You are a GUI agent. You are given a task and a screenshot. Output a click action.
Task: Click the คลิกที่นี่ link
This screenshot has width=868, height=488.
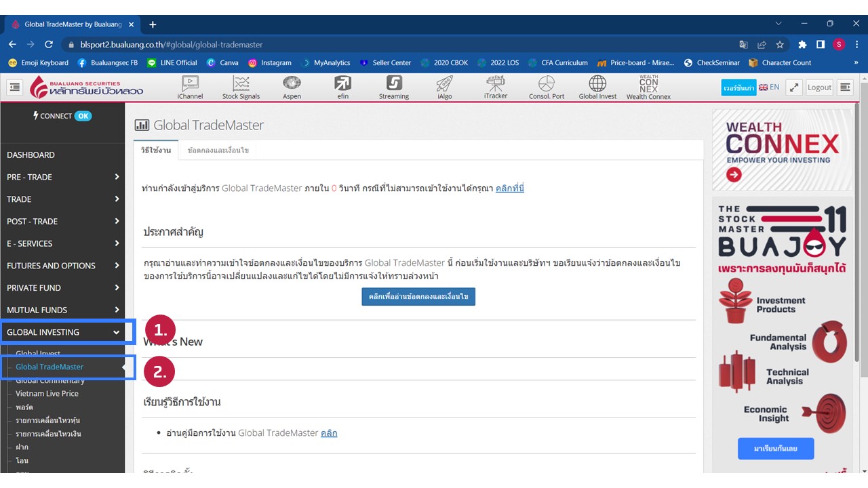510,188
